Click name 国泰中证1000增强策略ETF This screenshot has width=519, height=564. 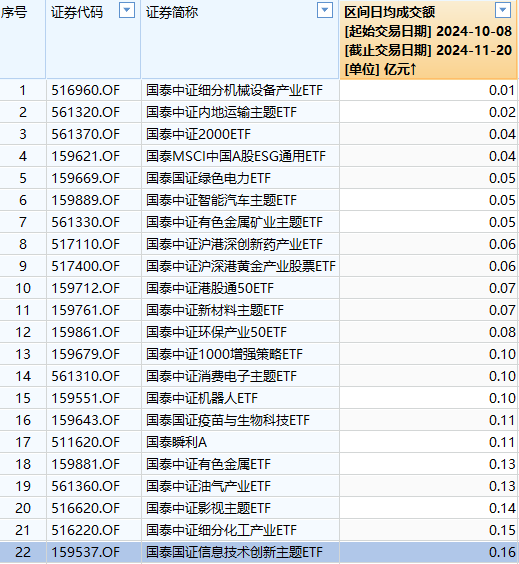(224, 354)
